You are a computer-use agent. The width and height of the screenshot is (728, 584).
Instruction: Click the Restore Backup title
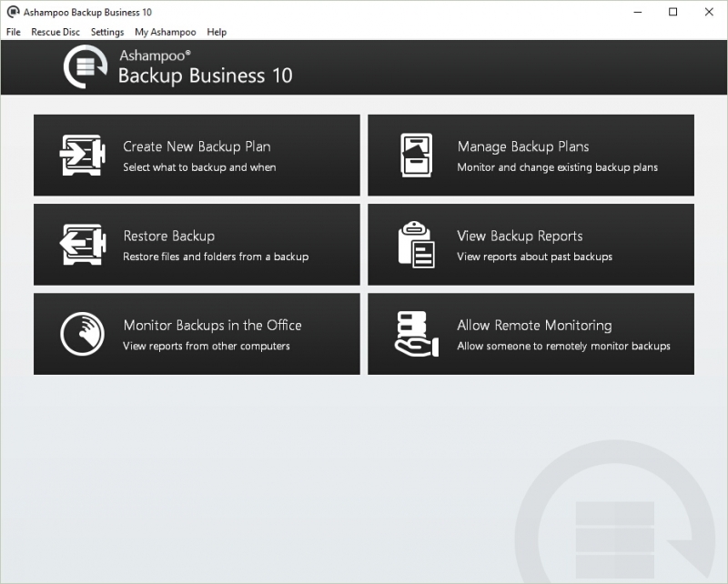[169, 236]
